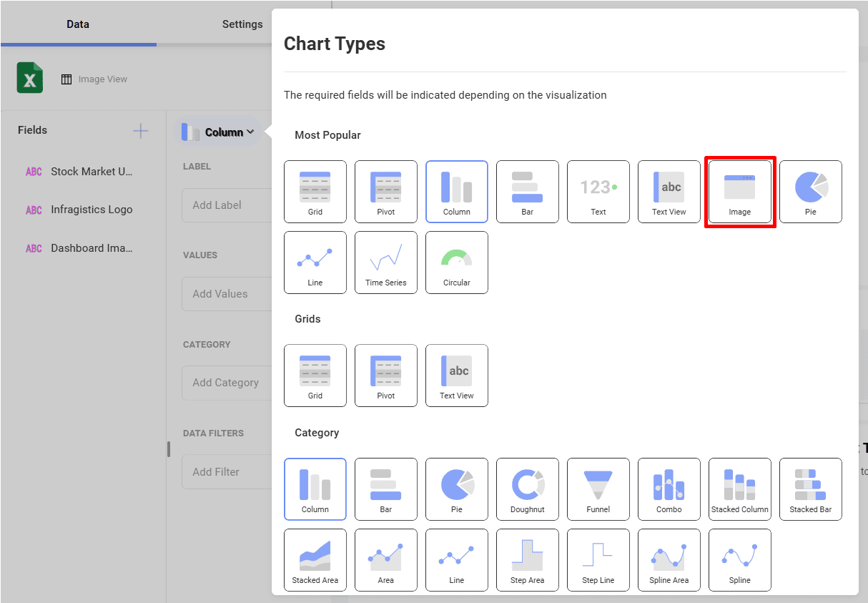Select the Combo chart type
This screenshot has height=603, width=868.
pyautogui.click(x=669, y=489)
